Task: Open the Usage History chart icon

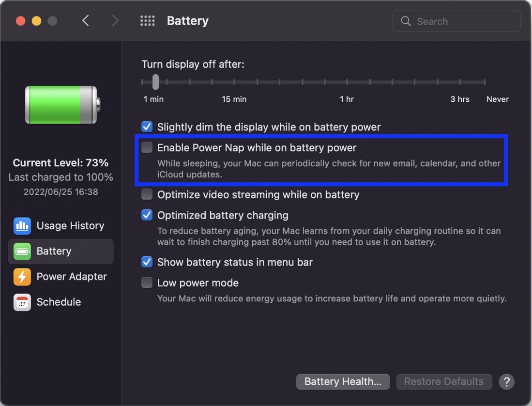Action: pos(22,226)
